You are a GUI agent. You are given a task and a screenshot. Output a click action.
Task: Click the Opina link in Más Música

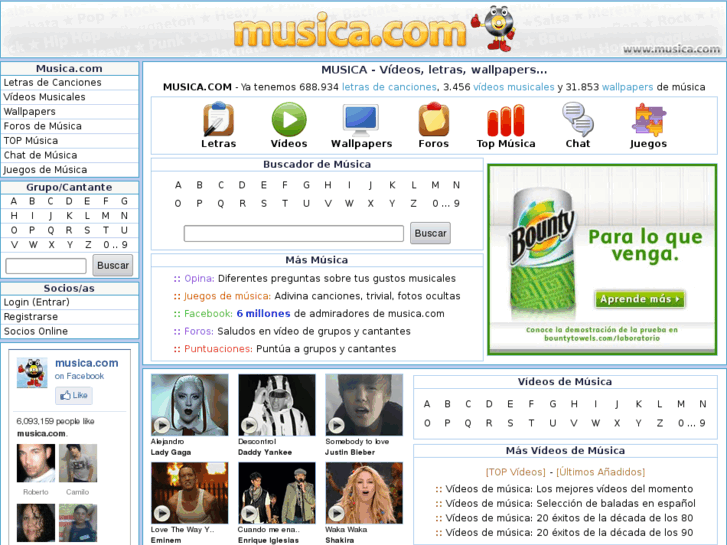pyautogui.click(x=199, y=279)
